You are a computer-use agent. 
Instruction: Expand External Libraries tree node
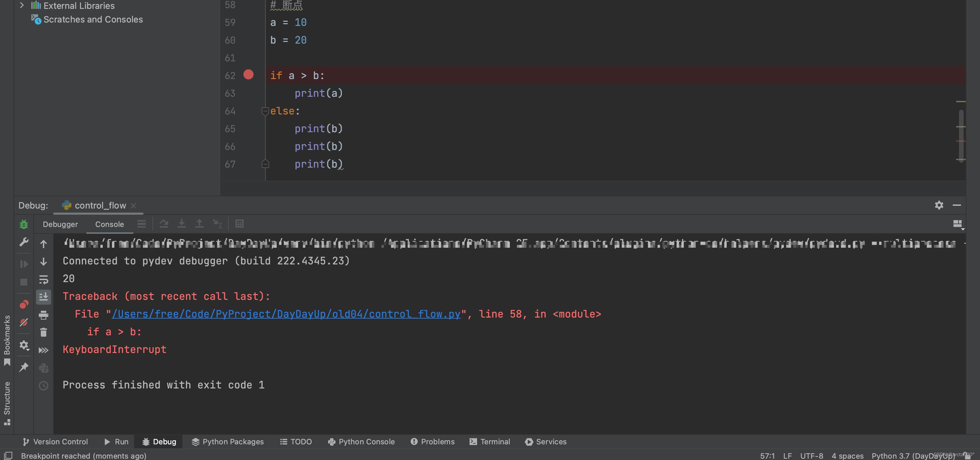pyautogui.click(x=22, y=5)
